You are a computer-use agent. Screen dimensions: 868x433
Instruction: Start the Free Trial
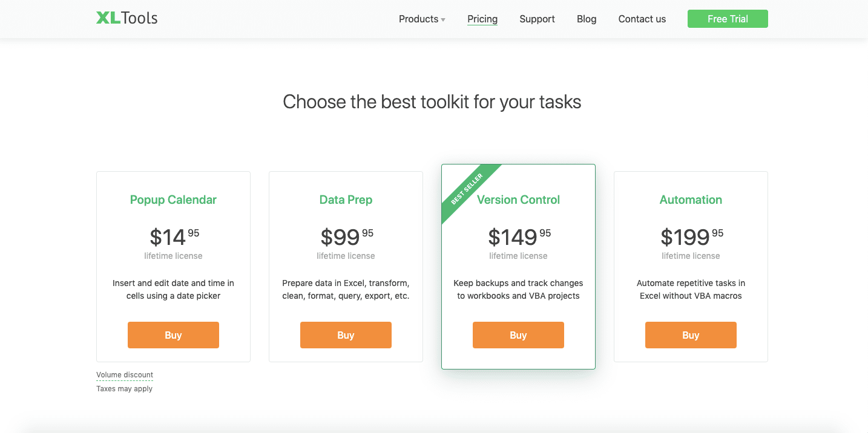pos(728,19)
